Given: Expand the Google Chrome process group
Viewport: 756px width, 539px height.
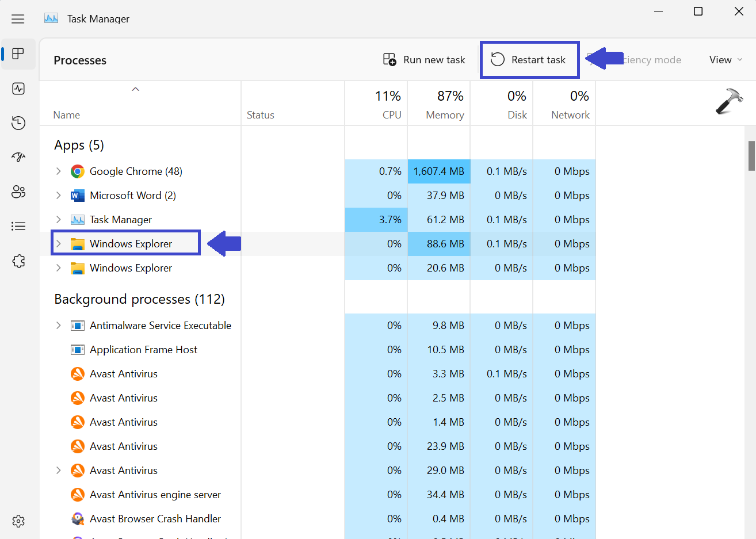Looking at the screenshot, I should [58, 171].
